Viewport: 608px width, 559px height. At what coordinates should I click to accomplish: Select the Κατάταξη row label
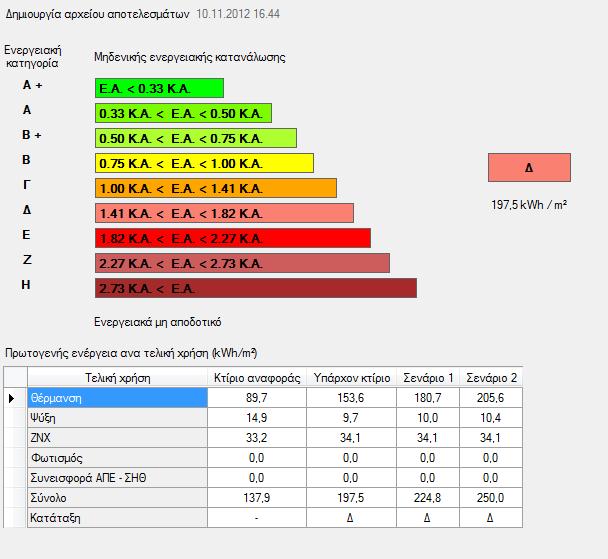[117, 518]
